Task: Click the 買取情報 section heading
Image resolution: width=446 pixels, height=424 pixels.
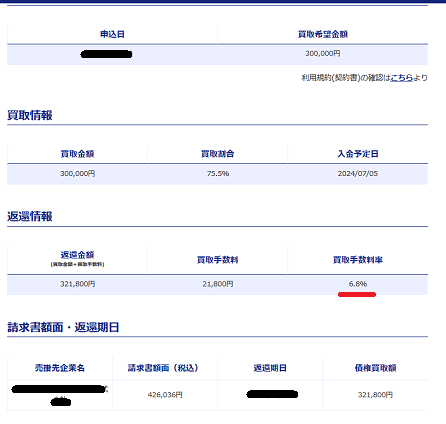Action: click(30, 115)
